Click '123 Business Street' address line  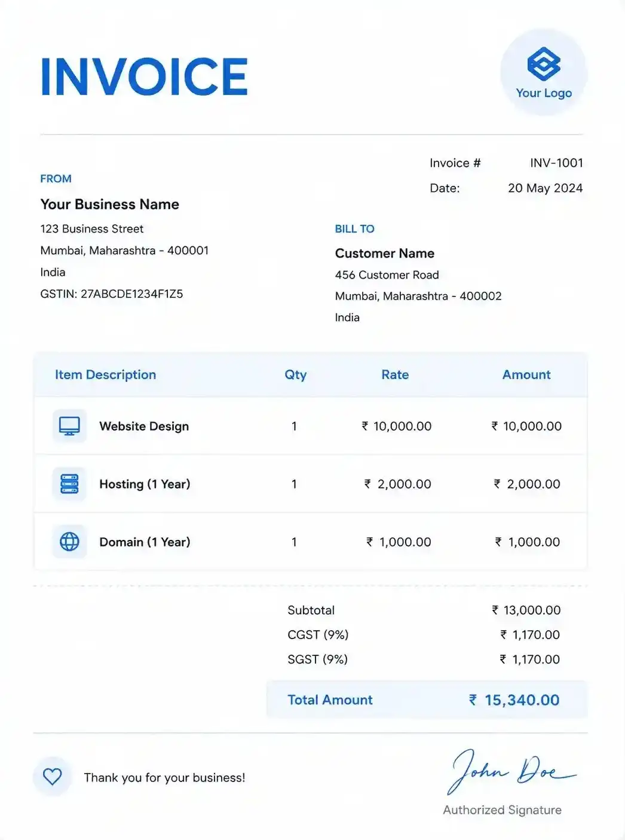pos(91,229)
